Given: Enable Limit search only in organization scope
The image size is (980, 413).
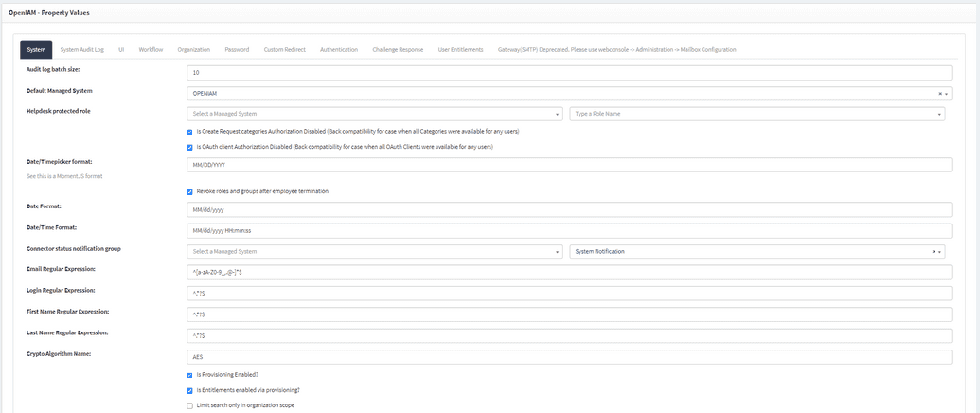Looking at the screenshot, I should (x=190, y=405).
